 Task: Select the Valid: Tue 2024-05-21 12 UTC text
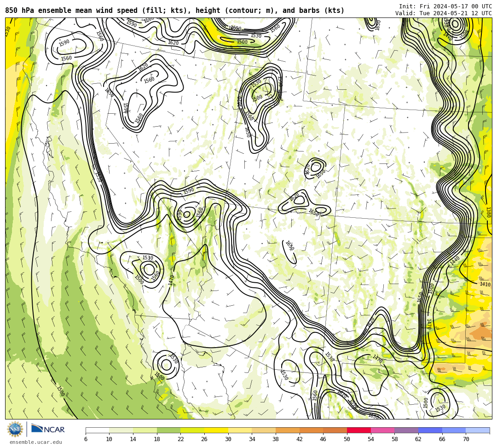(444, 13)
